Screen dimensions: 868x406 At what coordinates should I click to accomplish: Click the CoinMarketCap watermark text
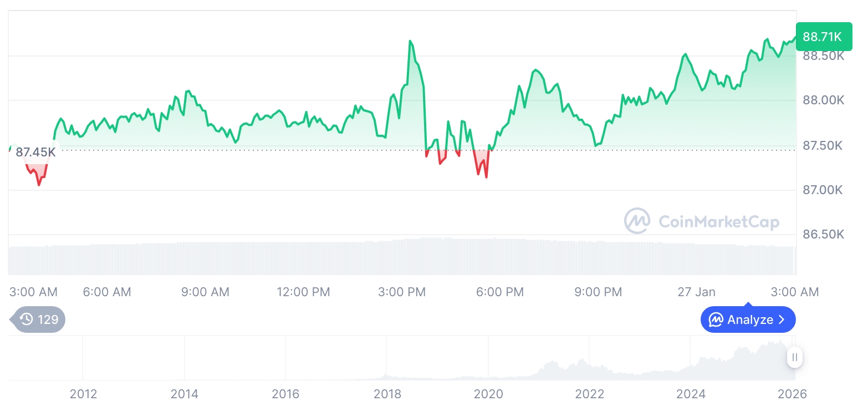click(718, 222)
